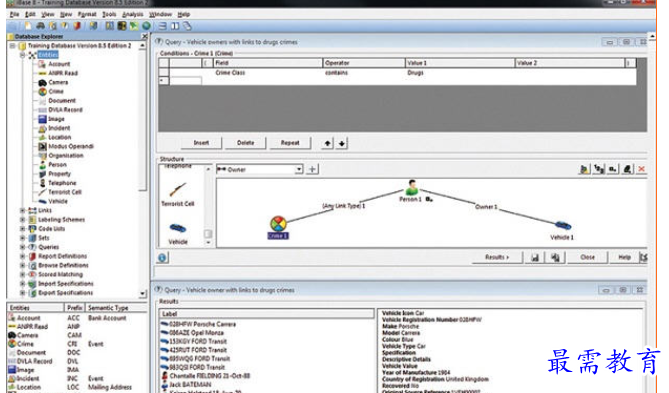Click the Crime Class field cell
This screenshot has height=393, width=669.
click(268, 73)
